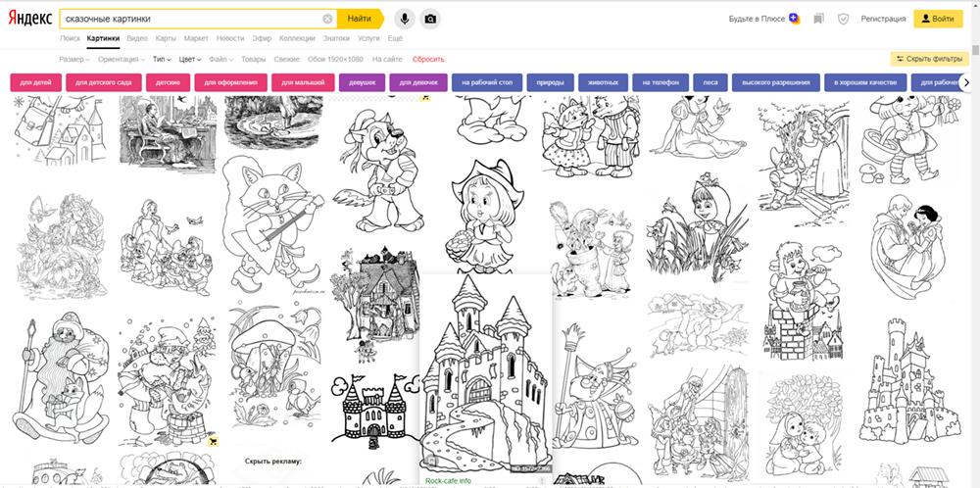Open the Знатоки tab
980x488 pixels.
pyautogui.click(x=336, y=38)
